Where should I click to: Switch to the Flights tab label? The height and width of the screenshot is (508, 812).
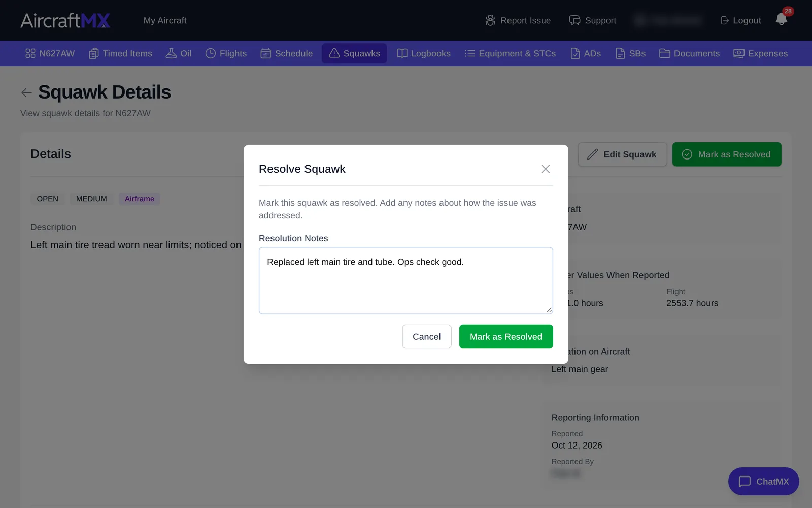pos(233,53)
